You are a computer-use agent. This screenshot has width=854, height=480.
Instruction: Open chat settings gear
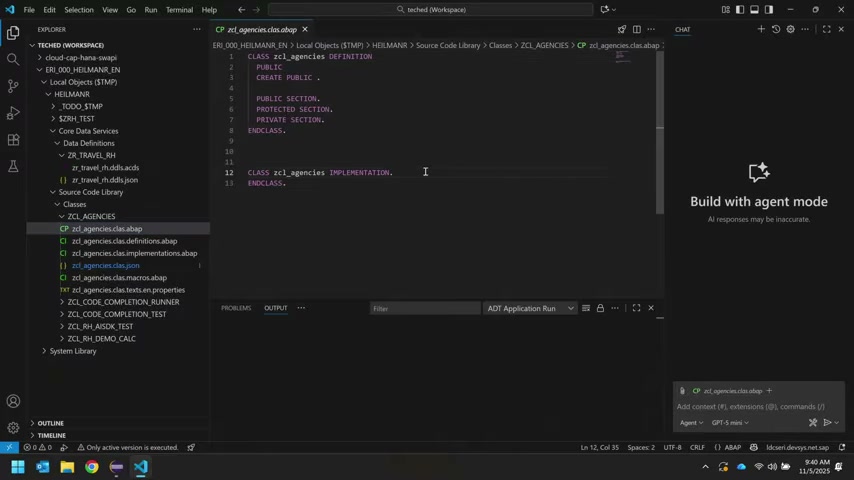tap(790, 29)
